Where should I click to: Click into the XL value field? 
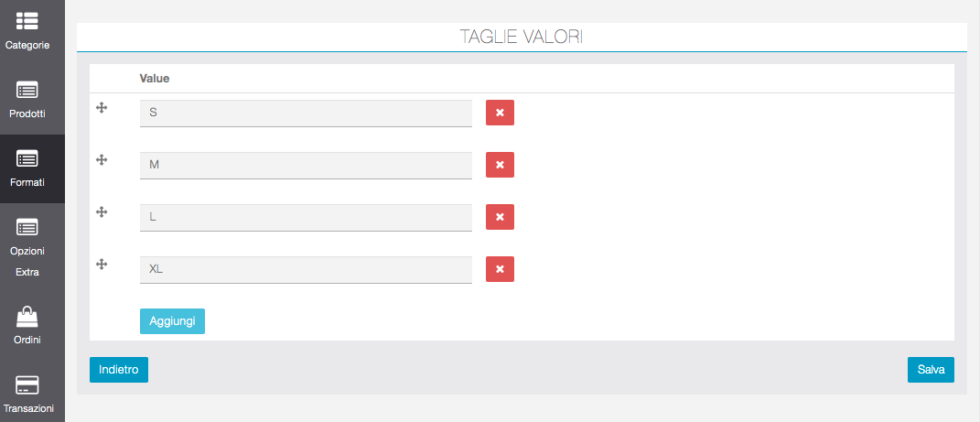click(306, 269)
